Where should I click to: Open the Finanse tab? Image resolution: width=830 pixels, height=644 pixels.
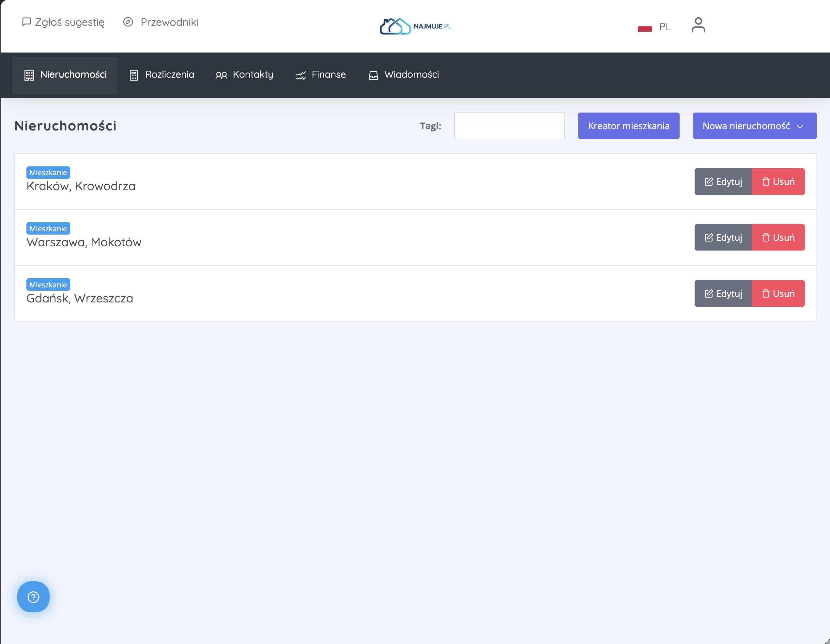click(321, 75)
